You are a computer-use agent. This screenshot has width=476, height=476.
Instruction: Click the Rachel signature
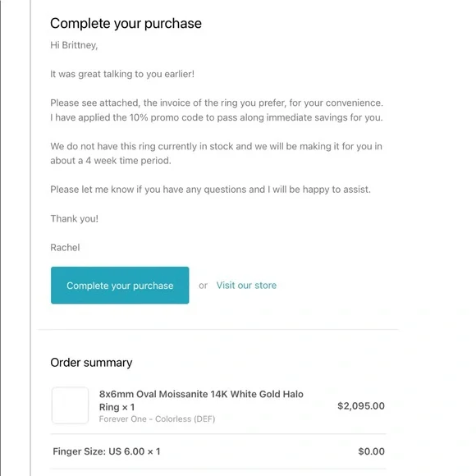[65, 247]
